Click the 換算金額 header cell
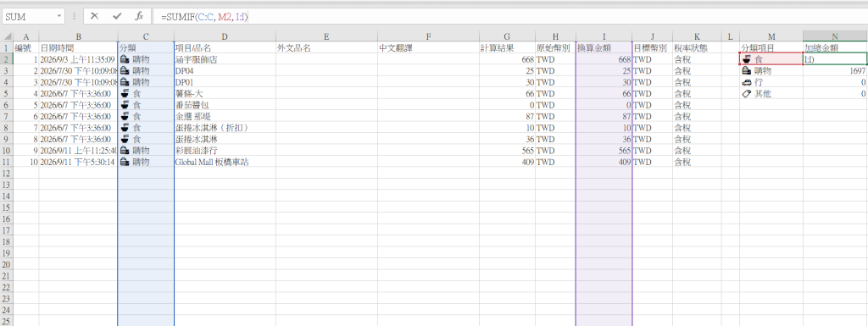This screenshot has width=868, height=326. click(604, 47)
